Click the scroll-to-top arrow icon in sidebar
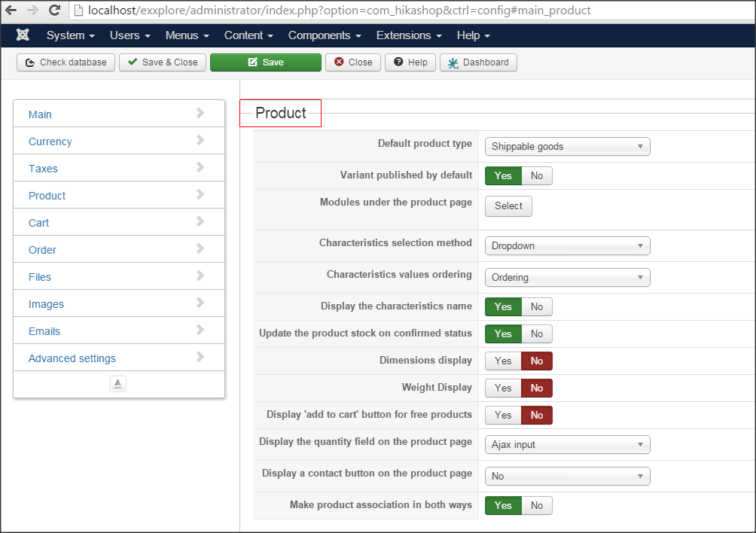This screenshot has width=756, height=533. (x=118, y=384)
